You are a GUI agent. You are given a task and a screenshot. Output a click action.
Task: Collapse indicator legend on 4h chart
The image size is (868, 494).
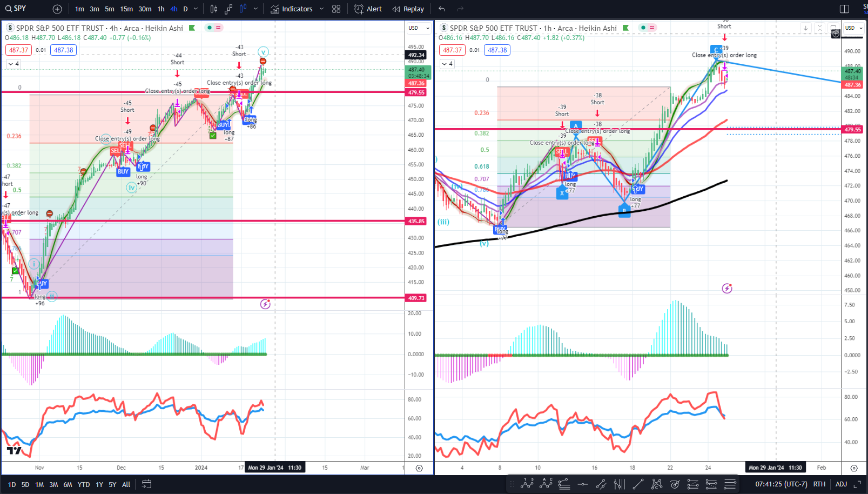pos(14,64)
